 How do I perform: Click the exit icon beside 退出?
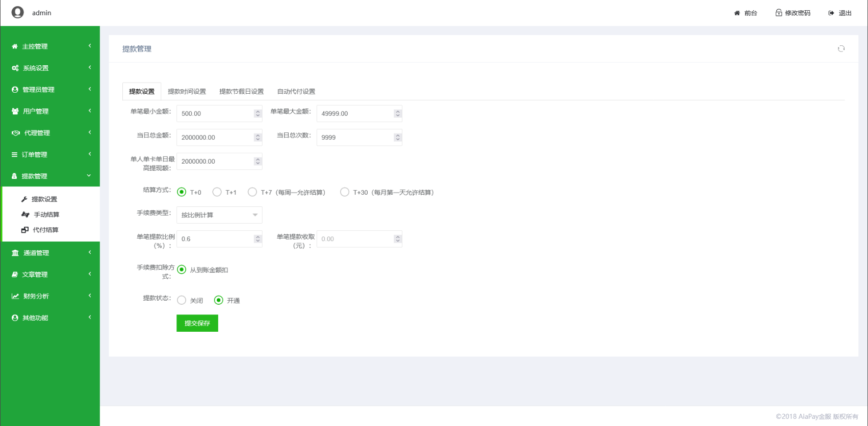[831, 13]
